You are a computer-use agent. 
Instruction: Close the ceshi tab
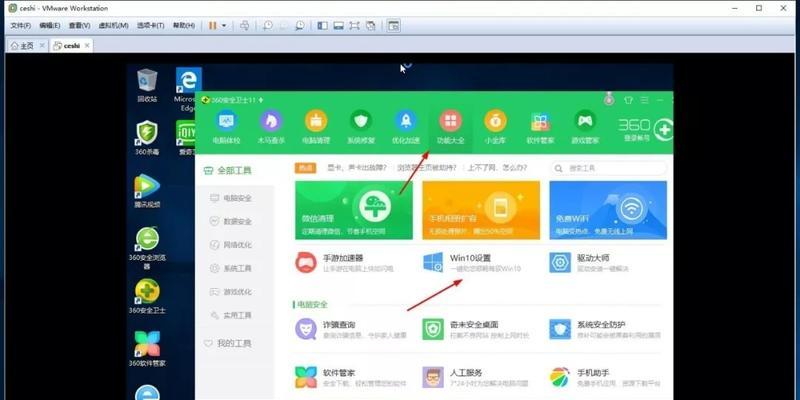[87, 45]
